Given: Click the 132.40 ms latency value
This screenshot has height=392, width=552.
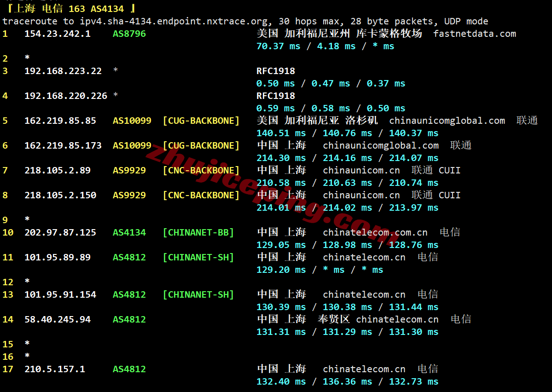Looking at the screenshot, I should pos(281,382).
